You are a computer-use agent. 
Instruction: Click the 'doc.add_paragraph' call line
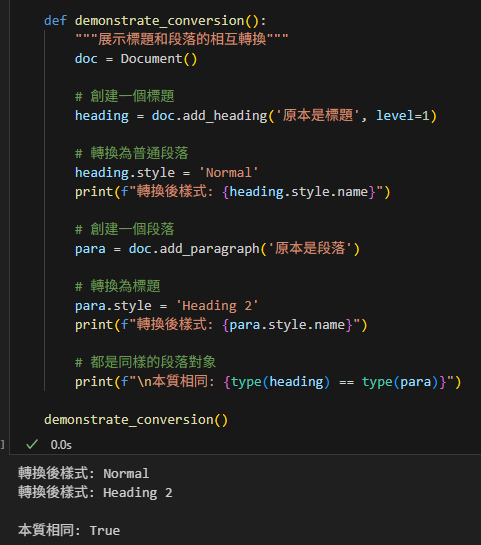coord(218,249)
